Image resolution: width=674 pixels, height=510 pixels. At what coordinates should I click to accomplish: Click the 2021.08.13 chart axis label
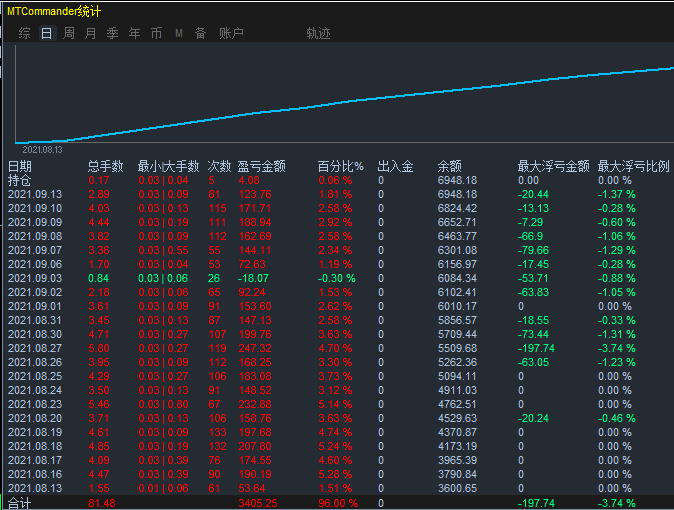coord(42,150)
